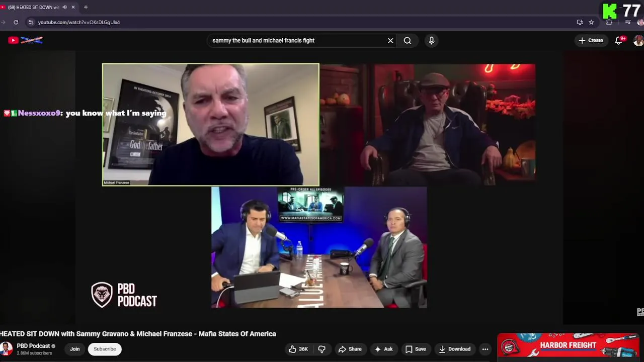644x362 pixels.
Task: Open more actions three-dot menu
Action: point(485,349)
